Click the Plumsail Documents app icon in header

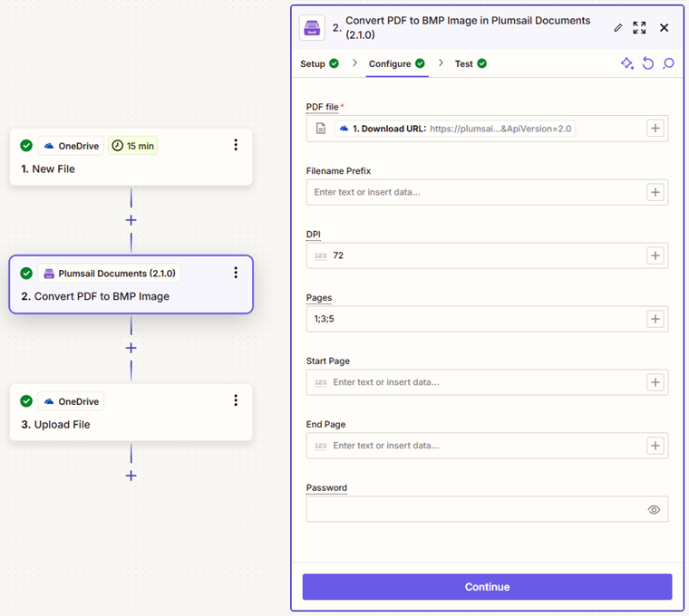click(x=312, y=28)
